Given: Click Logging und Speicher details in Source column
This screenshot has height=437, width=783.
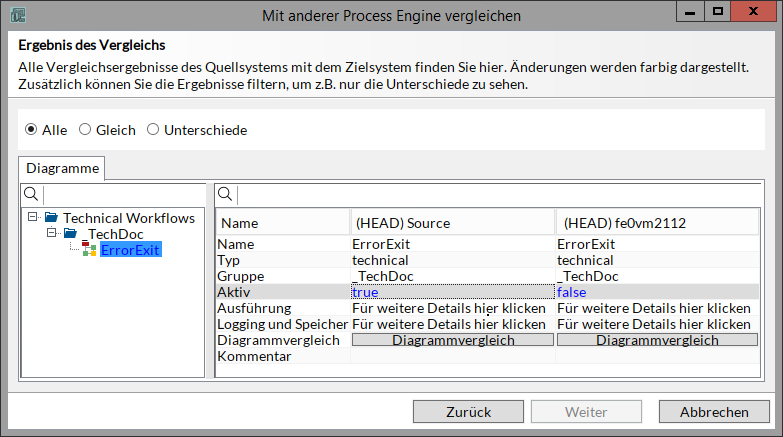Looking at the screenshot, I should [449, 324].
